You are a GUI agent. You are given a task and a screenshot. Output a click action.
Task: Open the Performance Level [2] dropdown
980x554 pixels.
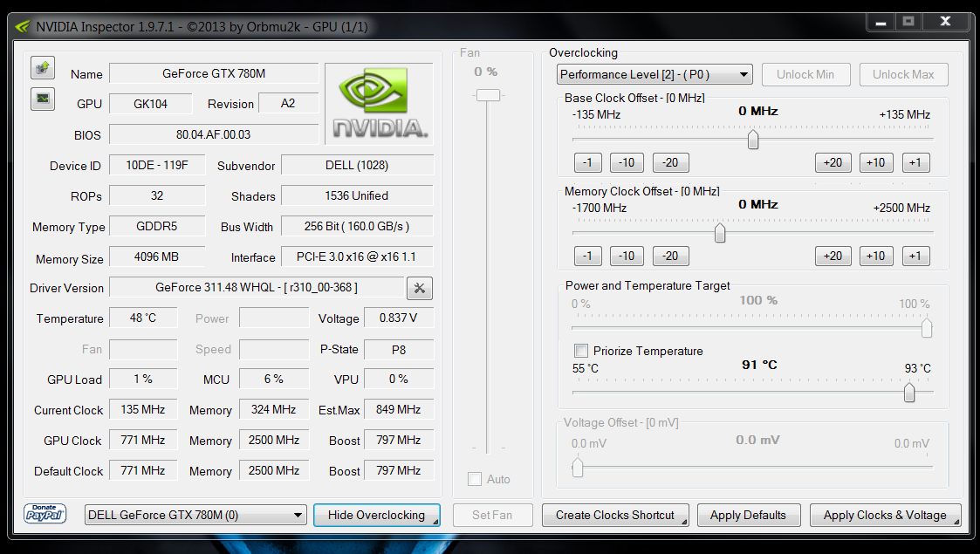[x=654, y=74]
